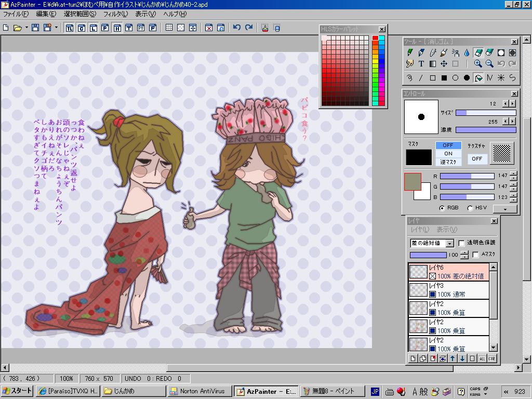Open the open-file dropdown arrow in toolbar
The width and height of the screenshot is (532, 399).
tap(26, 28)
